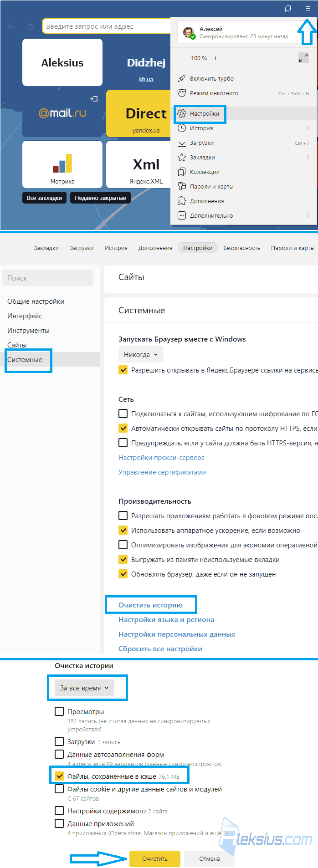The height and width of the screenshot is (868, 318).
Task: Check Файлы cookie и другие данные checkbox
Action: point(59,789)
